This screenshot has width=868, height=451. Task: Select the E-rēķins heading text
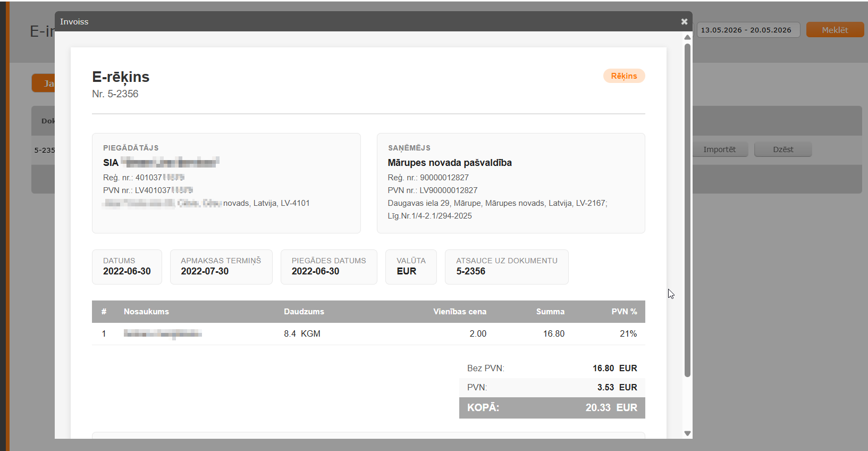(x=121, y=77)
